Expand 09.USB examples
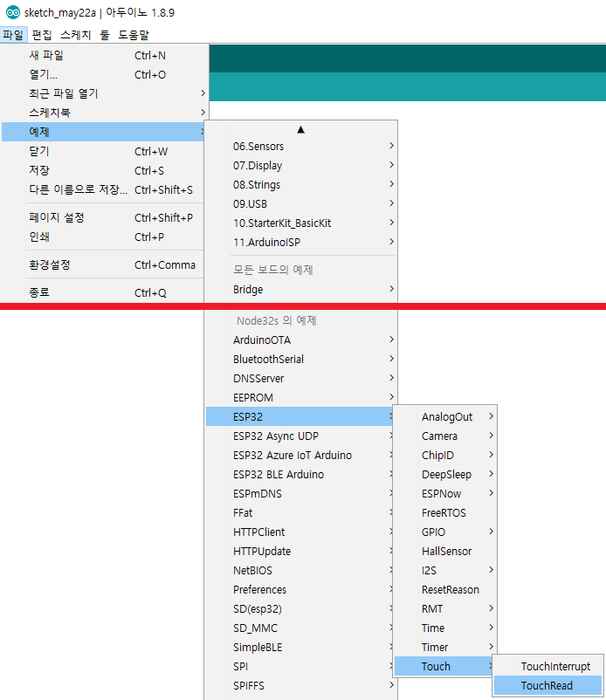Screen dimensions: 606x700 [x=301, y=204]
